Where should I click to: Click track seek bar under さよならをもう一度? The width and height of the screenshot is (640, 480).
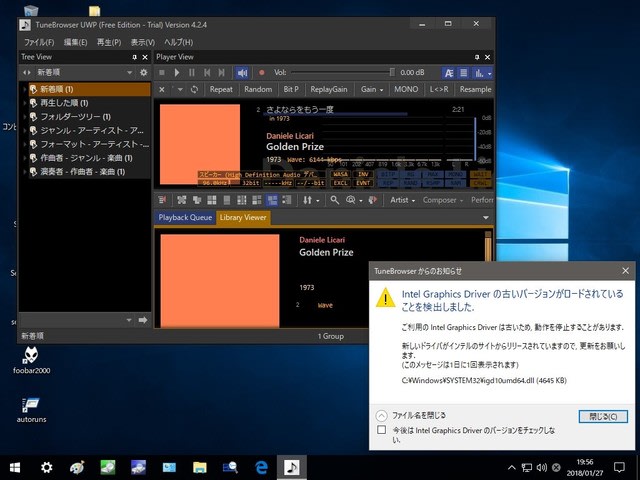338,114
